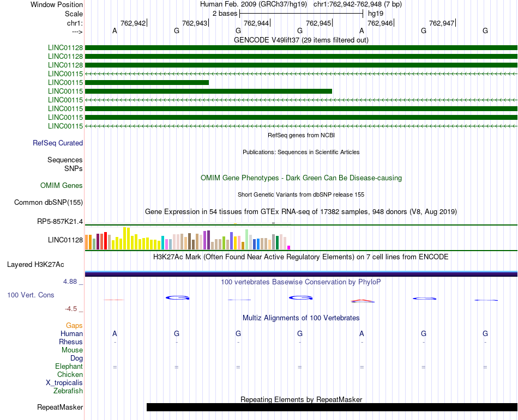Select the Rhesus species label
The height and width of the screenshot is (420, 518).
point(71,342)
